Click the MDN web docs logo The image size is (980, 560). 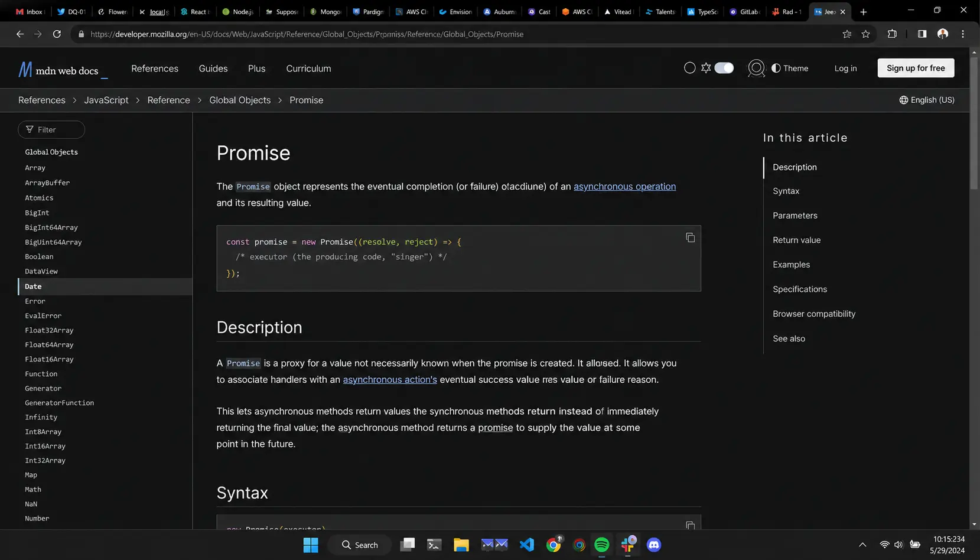click(x=63, y=70)
